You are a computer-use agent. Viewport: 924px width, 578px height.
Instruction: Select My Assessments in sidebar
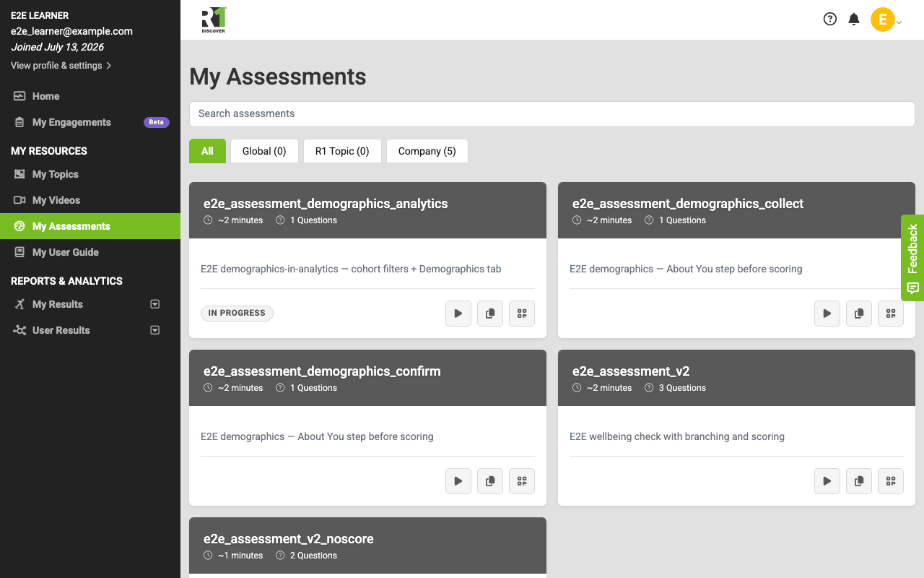[x=90, y=226]
